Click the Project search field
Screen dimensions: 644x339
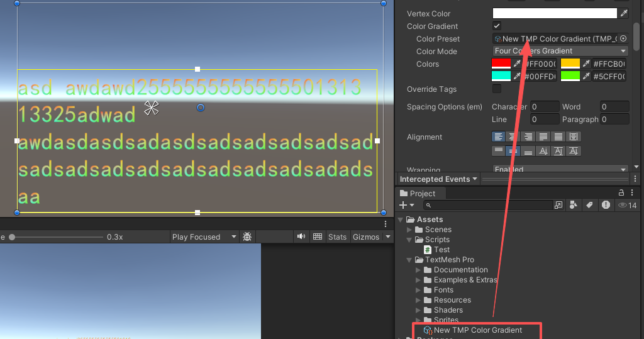(x=488, y=205)
